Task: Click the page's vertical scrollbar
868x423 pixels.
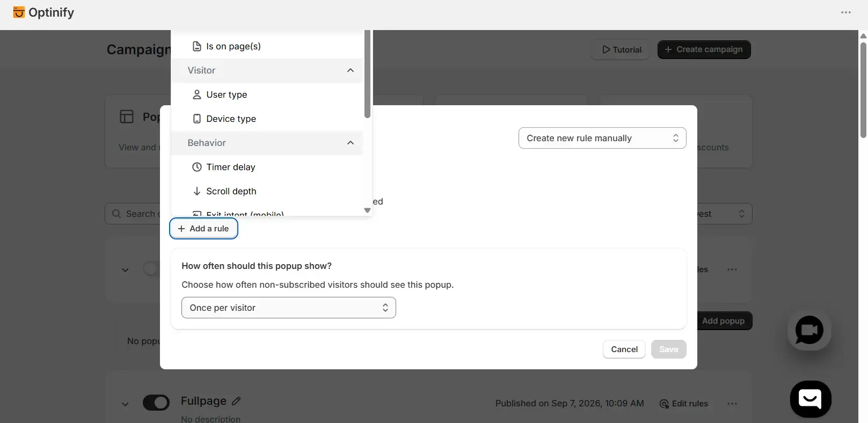Action: pyautogui.click(x=863, y=90)
